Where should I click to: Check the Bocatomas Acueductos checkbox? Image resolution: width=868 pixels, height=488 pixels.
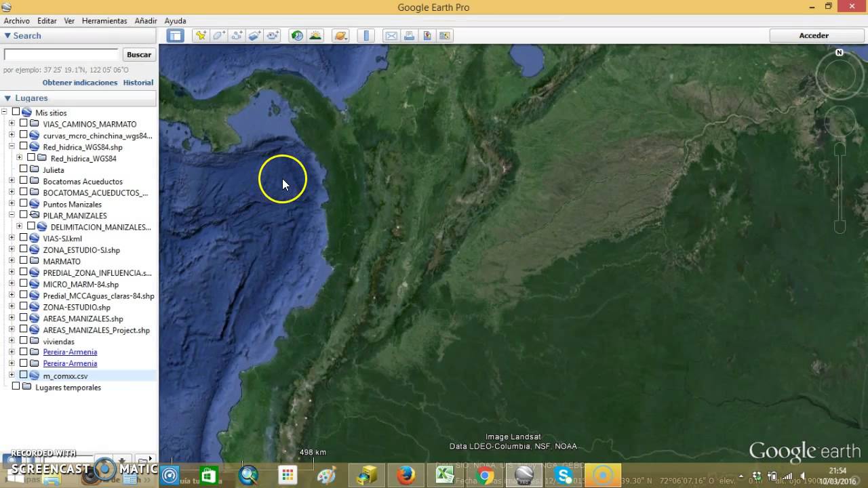pyautogui.click(x=24, y=180)
